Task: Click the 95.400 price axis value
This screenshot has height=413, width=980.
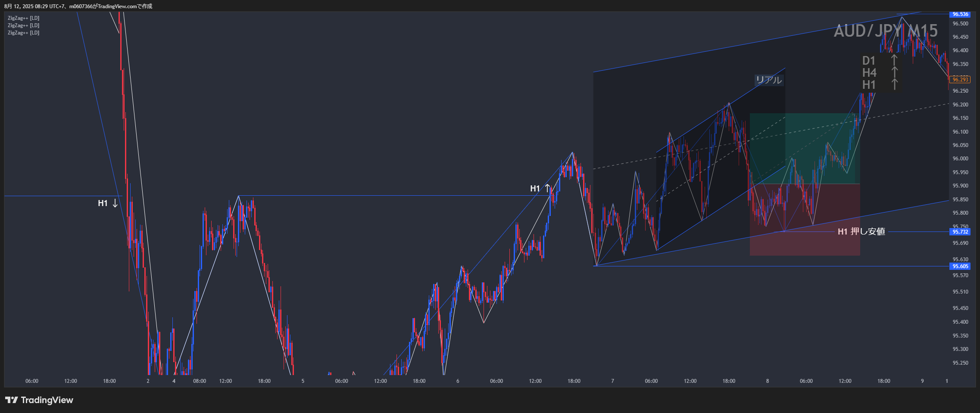Action: 960,322
